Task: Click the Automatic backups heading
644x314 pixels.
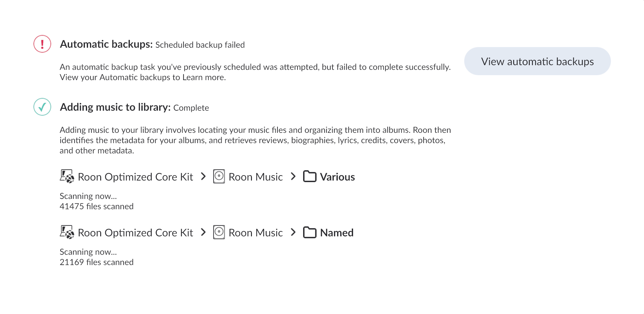Action: pyautogui.click(x=106, y=44)
